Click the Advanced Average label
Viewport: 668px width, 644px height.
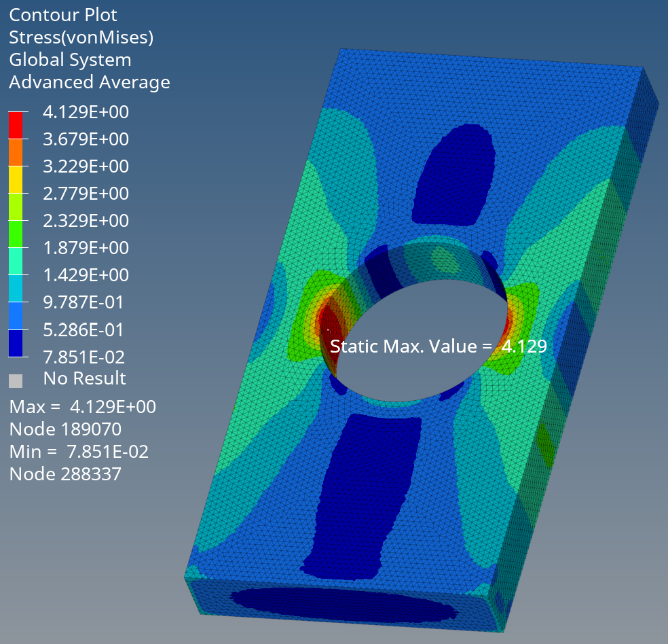(90, 82)
